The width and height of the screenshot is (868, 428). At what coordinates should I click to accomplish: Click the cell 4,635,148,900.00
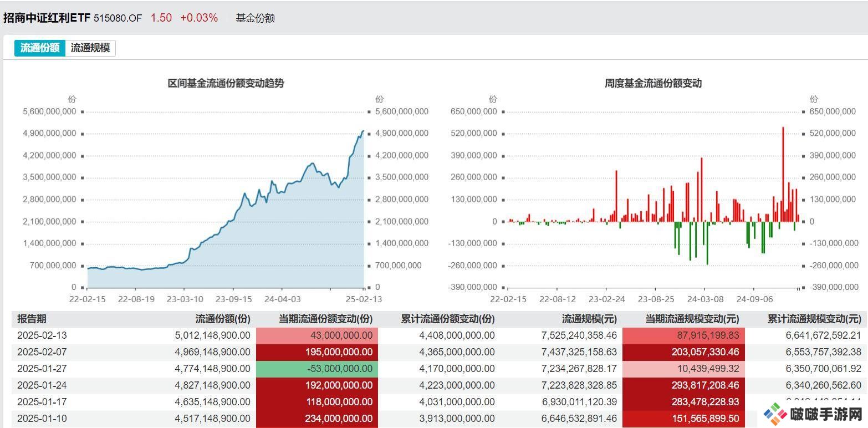[212, 402]
